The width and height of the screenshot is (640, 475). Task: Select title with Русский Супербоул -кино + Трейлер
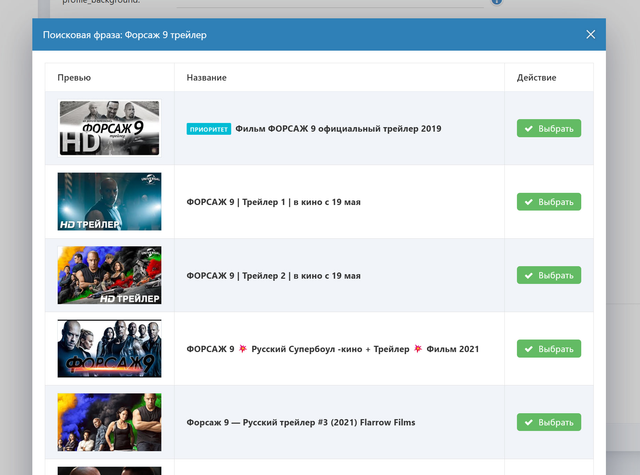[x=333, y=349]
